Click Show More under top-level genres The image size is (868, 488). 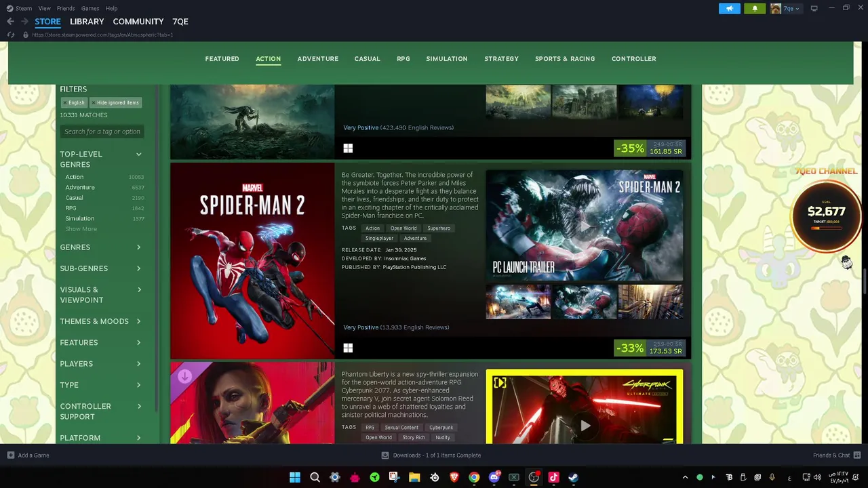pos(81,229)
